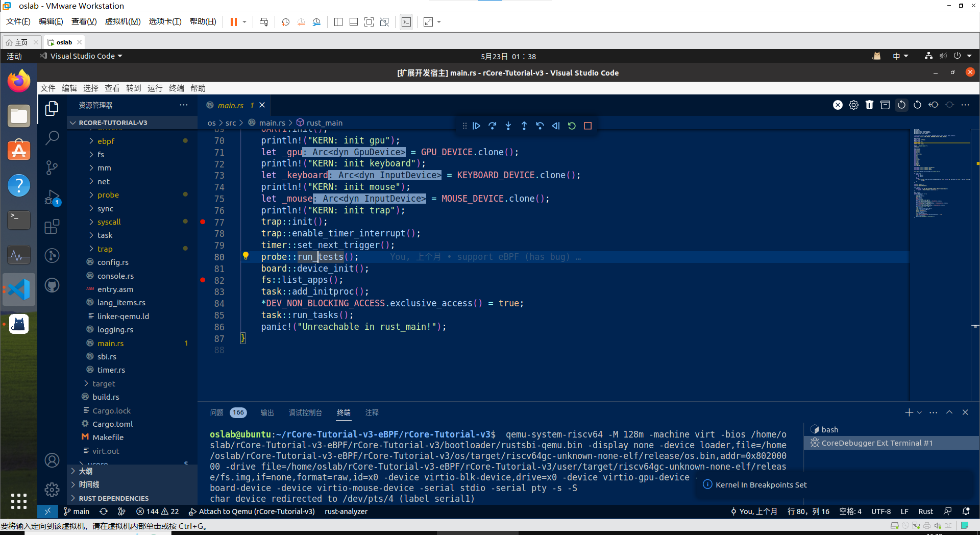Open the 运行 menu in VS Code
The image size is (980, 535).
click(155, 88)
